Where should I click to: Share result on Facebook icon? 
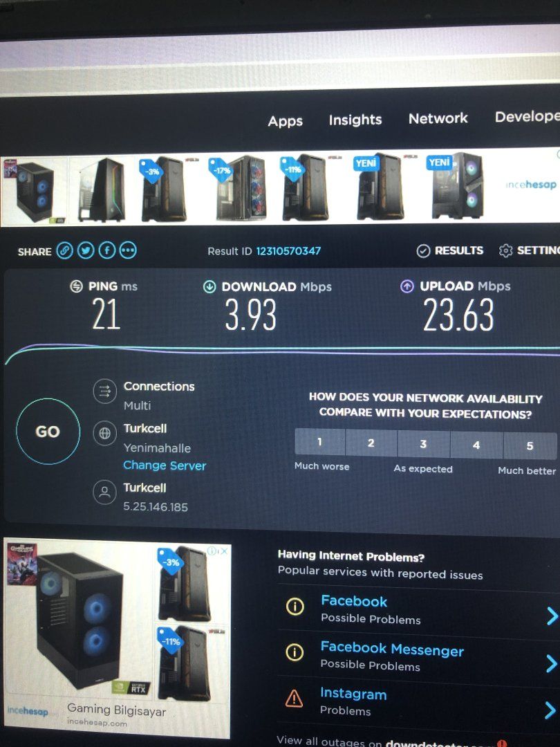(107, 250)
